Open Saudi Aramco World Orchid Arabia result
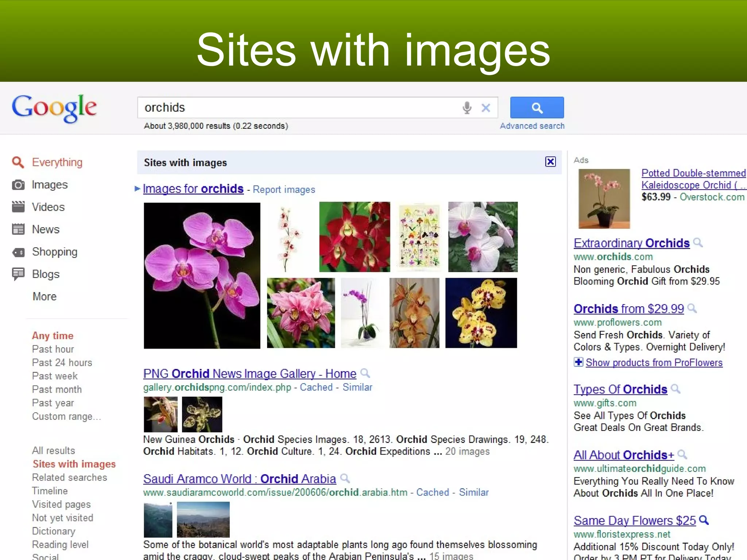 pos(240,479)
